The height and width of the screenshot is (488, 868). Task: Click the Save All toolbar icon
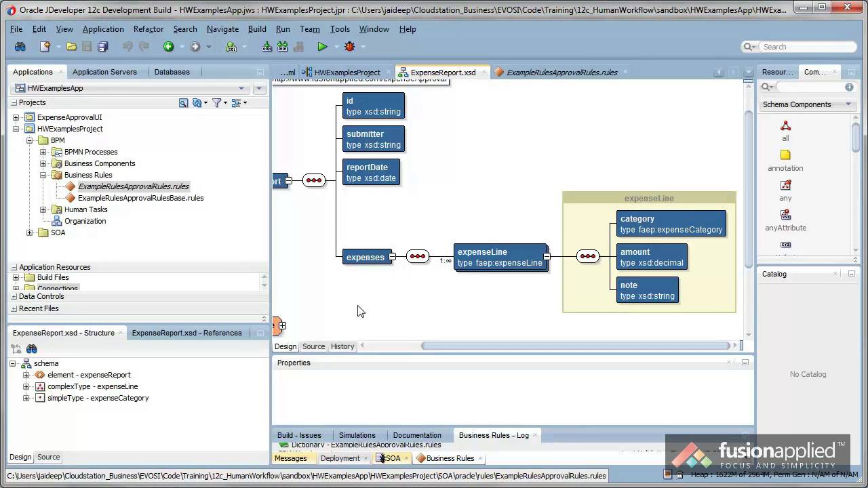click(103, 47)
